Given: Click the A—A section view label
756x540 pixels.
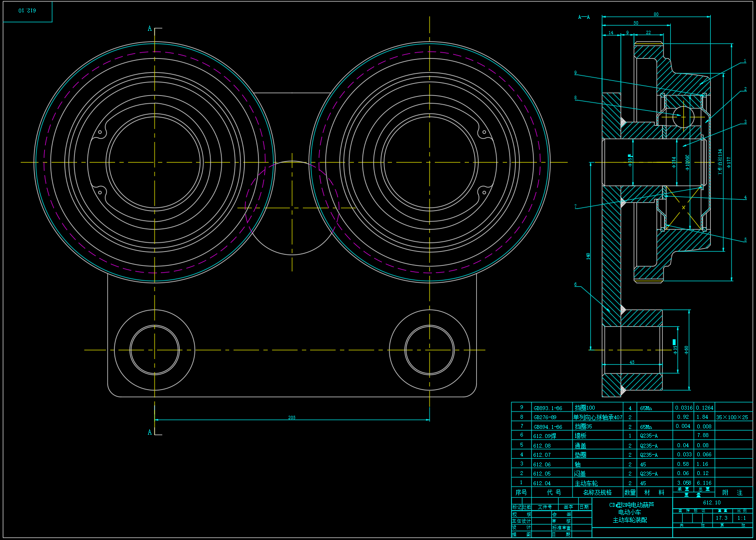Looking at the screenshot, I should [584, 17].
